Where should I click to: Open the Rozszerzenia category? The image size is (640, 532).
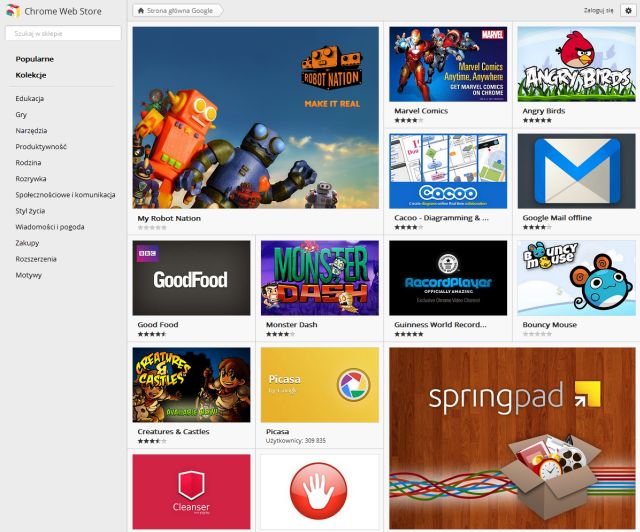tap(36, 259)
